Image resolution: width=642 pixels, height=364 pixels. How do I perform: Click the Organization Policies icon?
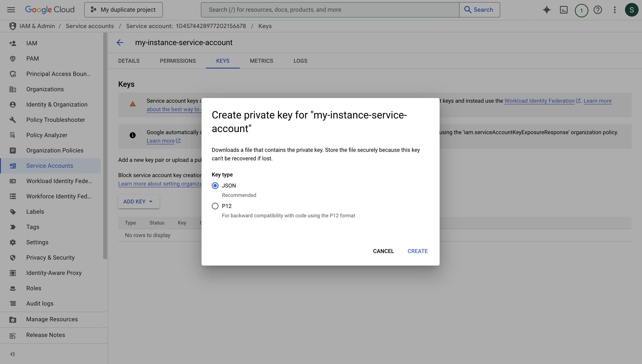coord(13,151)
